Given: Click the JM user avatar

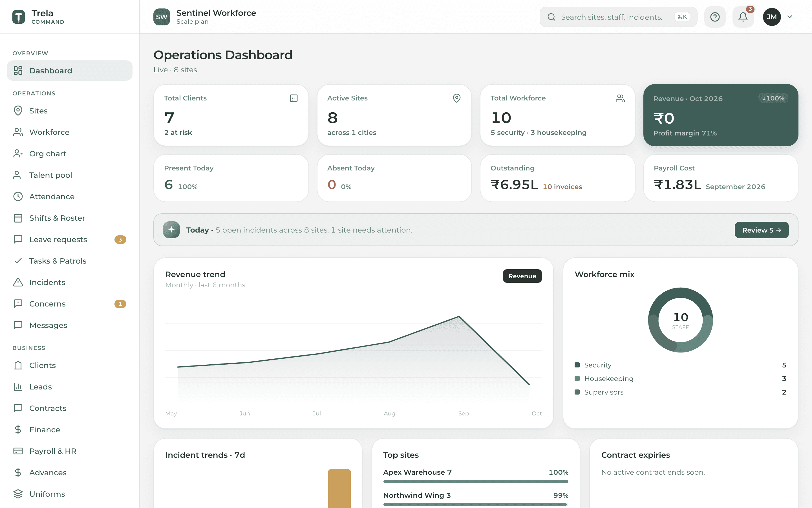Looking at the screenshot, I should click(771, 17).
